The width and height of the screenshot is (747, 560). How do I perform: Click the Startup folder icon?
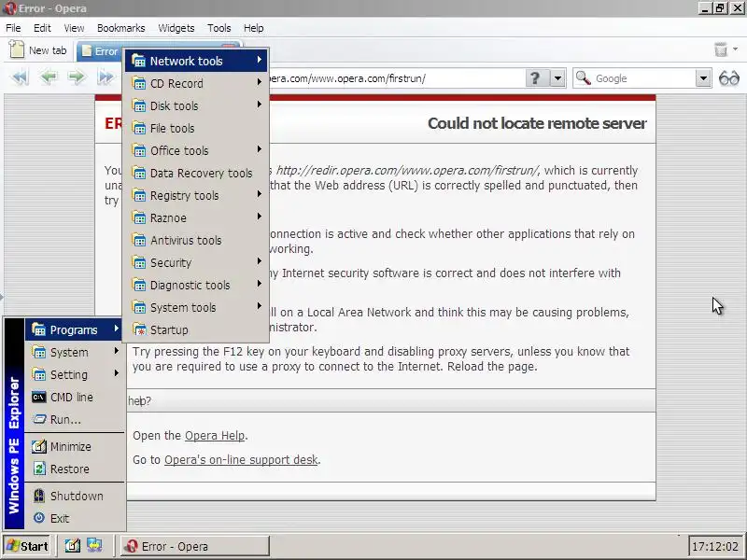click(139, 329)
